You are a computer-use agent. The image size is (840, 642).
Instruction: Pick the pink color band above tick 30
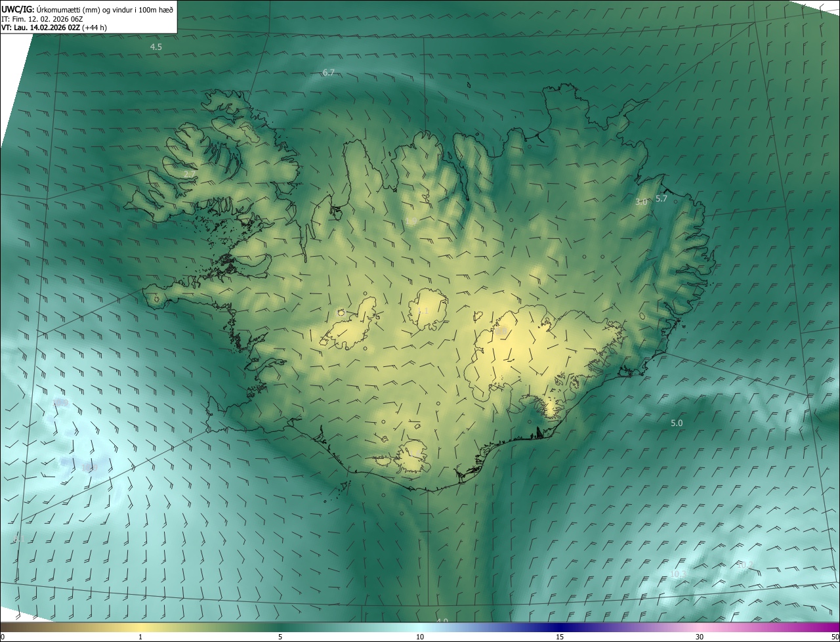click(700, 627)
